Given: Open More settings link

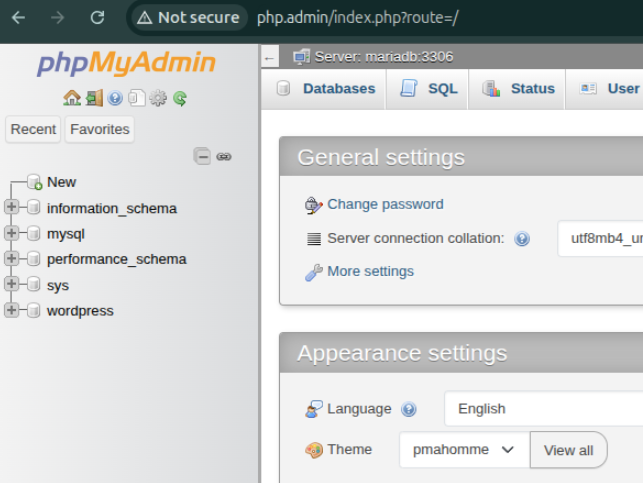Looking at the screenshot, I should pyautogui.click(x=370, y=271).
